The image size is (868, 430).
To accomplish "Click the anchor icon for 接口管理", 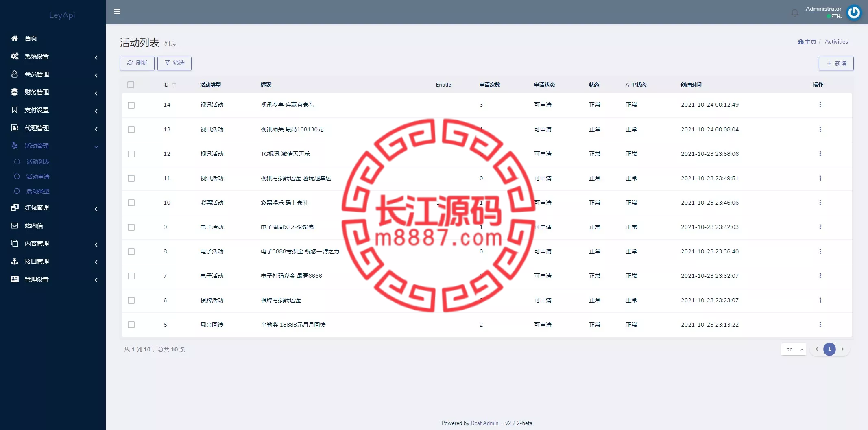I will point(15,261).
